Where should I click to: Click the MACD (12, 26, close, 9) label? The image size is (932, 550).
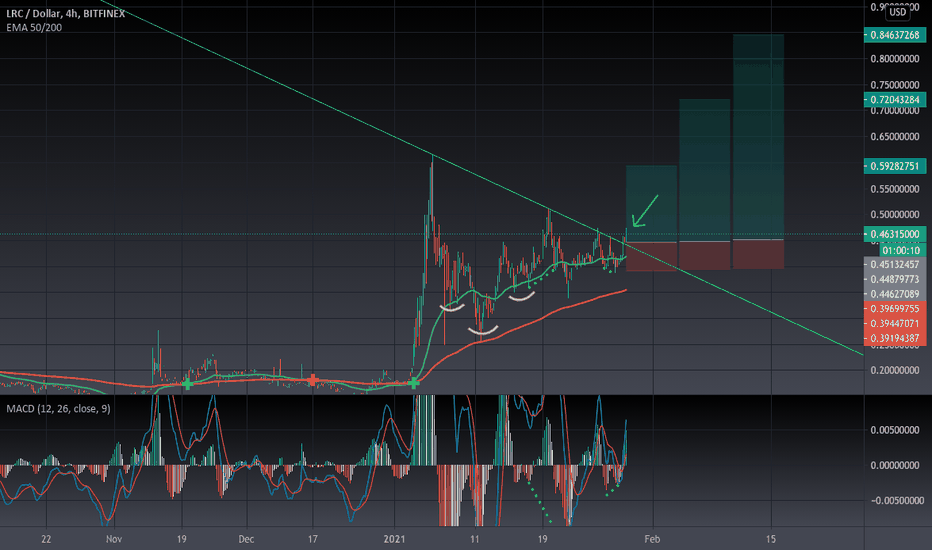[x=58, y=408]
